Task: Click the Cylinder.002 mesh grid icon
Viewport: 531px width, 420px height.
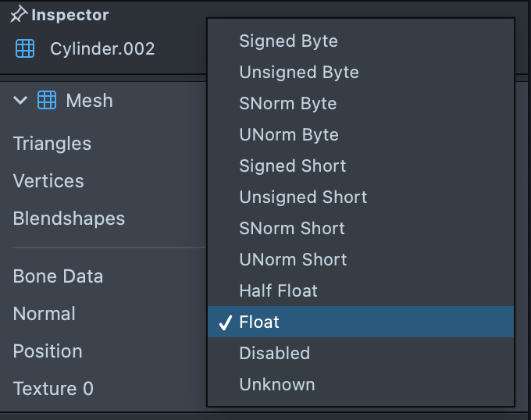Action: tap(25, 48)
